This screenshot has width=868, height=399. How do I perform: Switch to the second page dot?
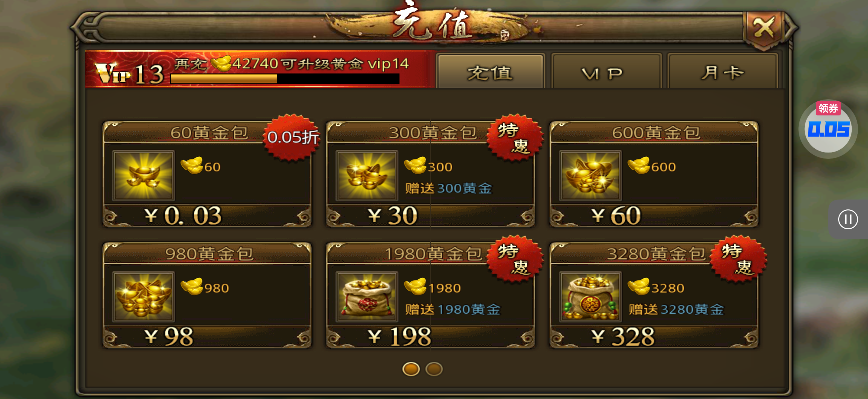(434, 369)
